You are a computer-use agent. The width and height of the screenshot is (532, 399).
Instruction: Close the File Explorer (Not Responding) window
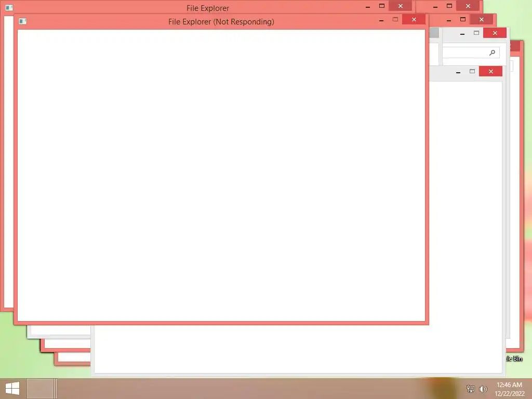click(x=414, y=20)
